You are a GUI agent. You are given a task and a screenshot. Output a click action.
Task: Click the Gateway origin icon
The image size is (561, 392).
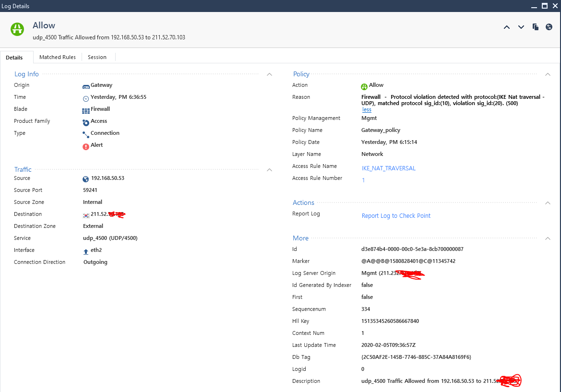86,85
